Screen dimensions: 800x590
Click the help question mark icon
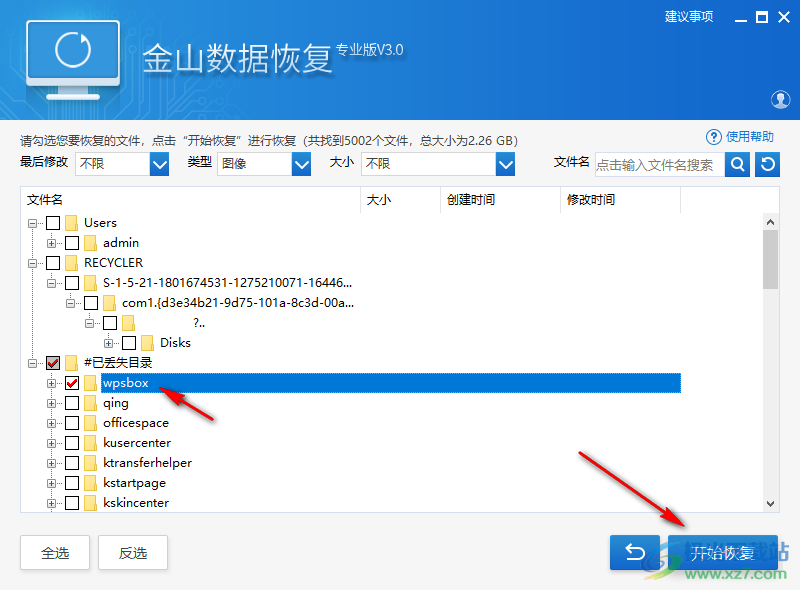click(x=713, y=137)
